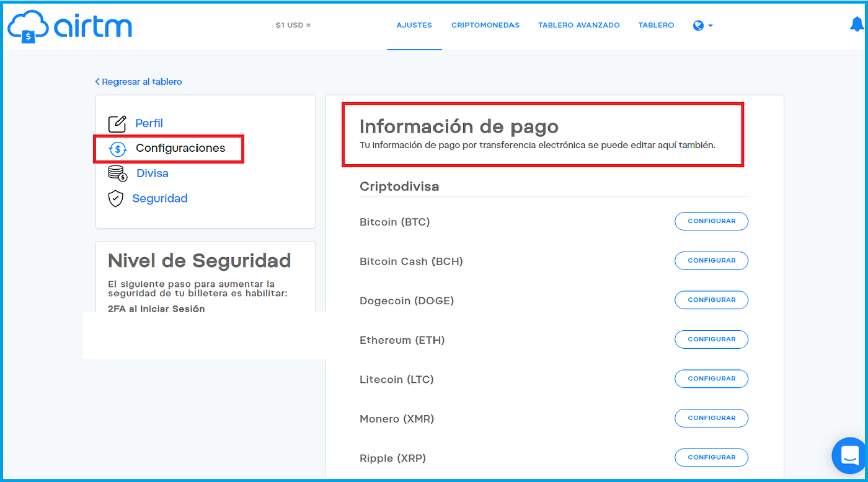Click the Seguridad shield icon
Screen dimensions: 868x482
(x=116, y=198)
